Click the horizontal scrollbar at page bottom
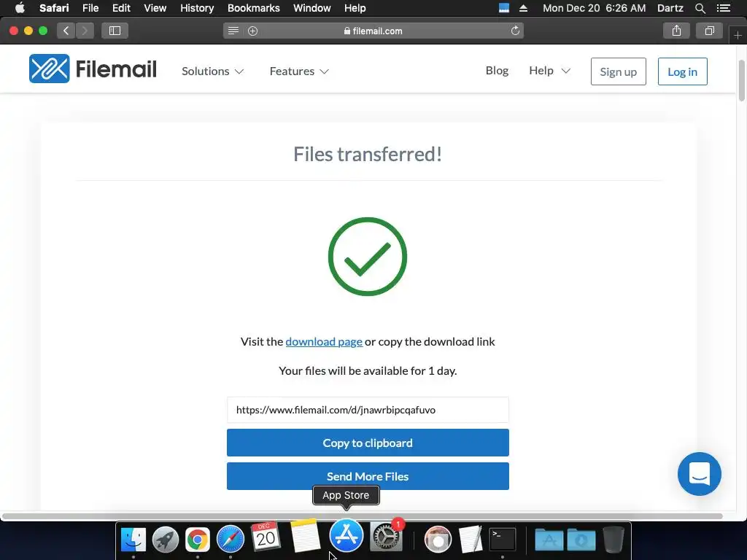Viewport: 747px width, 560px height. (363, 516)
